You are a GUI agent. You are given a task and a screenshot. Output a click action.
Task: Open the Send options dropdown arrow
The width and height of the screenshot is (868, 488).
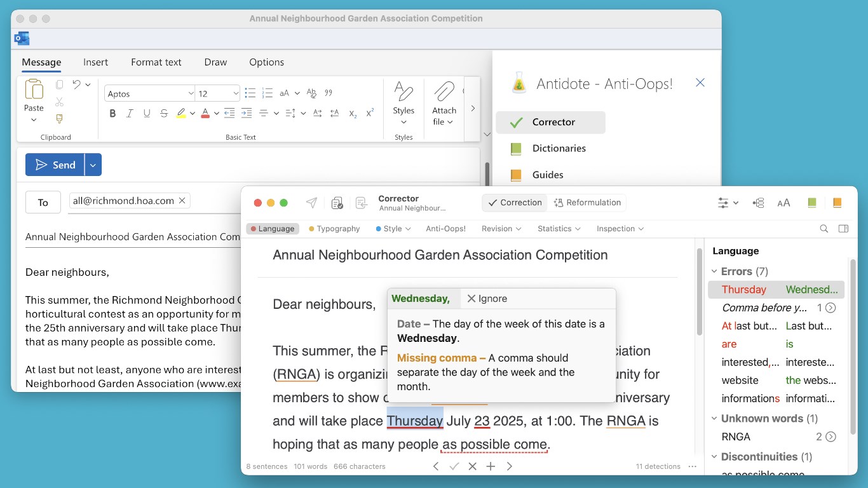click(93, 165)
